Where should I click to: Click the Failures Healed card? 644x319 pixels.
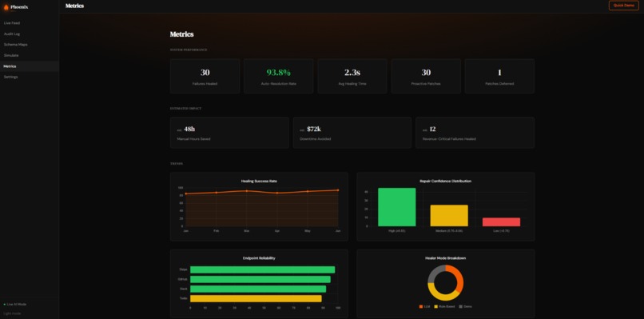[x=205, y=76]
